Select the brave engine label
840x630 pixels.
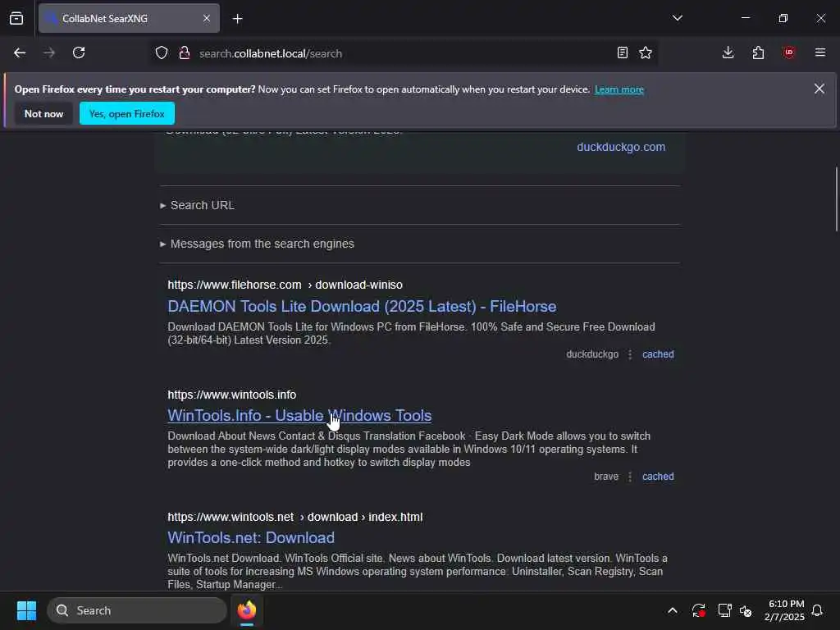pyautogui.click(x=606, y=477)
